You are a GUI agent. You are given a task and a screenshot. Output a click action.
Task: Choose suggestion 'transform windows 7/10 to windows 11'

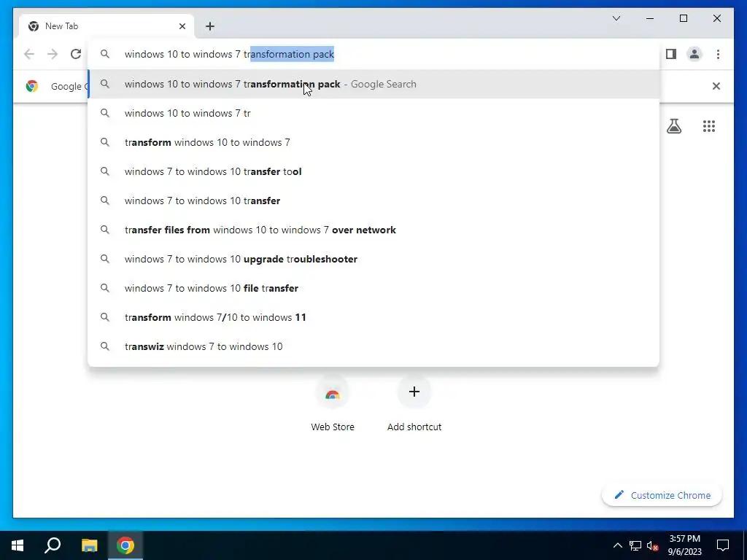point(374,317)
